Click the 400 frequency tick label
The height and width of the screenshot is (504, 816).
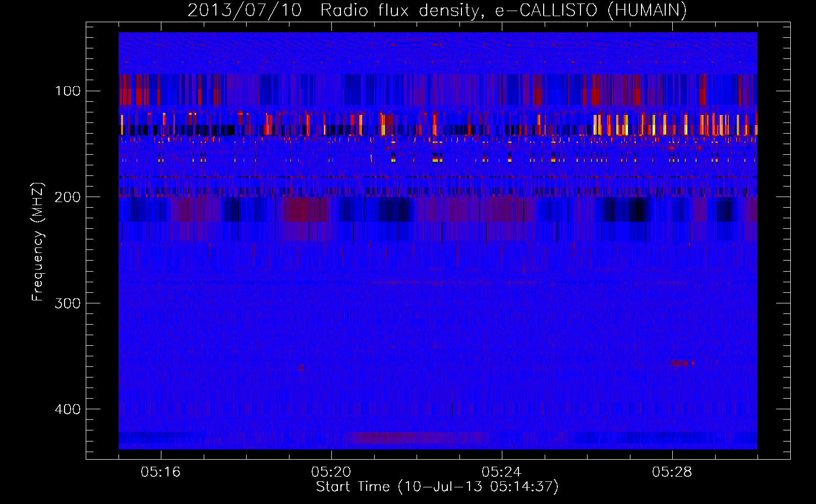68,409
